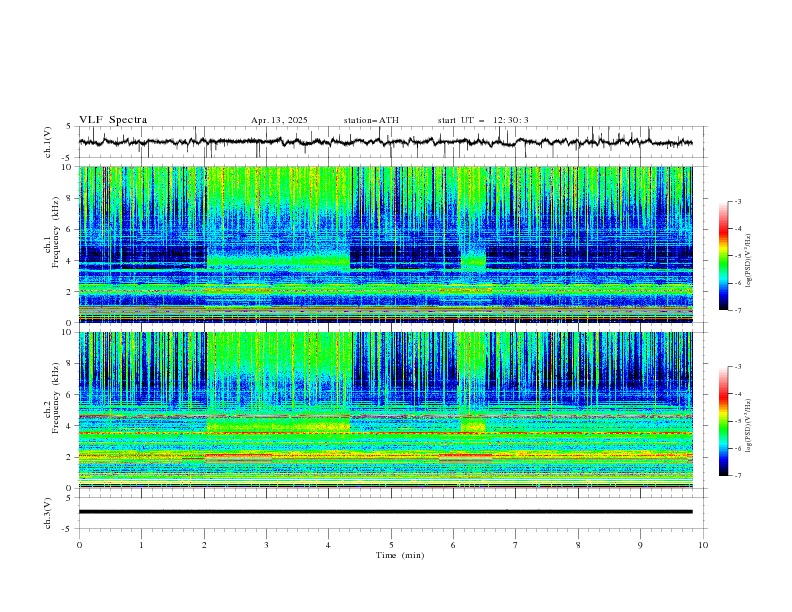Click the ch.2 color bar "log(PSD)(V²/Hz)" label

(x=749, y=426)
